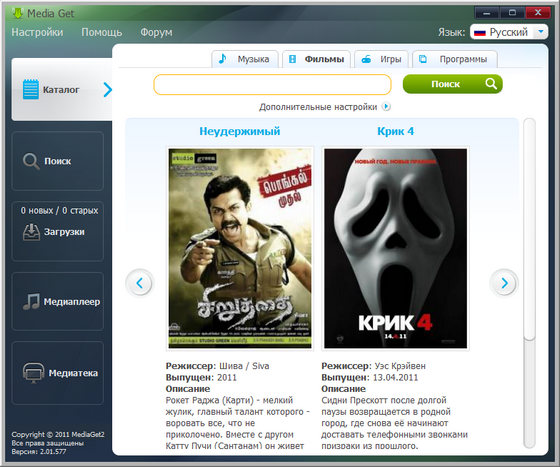Click the Media Get logo icon in title bar

pos(17,13)
